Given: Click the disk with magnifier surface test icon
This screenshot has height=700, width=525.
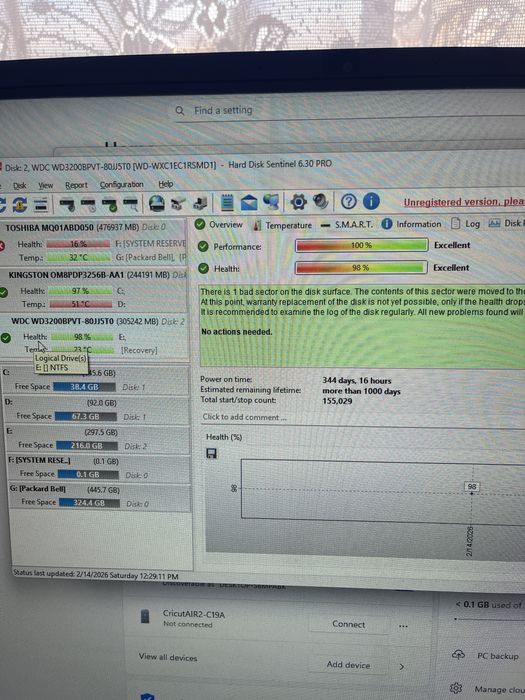Looking at the screenshot, I should tap(130, 204).
